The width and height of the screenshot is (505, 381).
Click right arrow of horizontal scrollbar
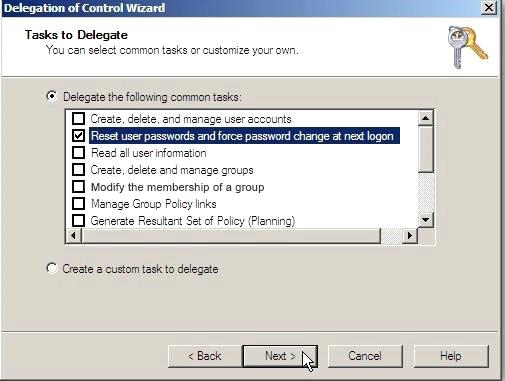410,236
